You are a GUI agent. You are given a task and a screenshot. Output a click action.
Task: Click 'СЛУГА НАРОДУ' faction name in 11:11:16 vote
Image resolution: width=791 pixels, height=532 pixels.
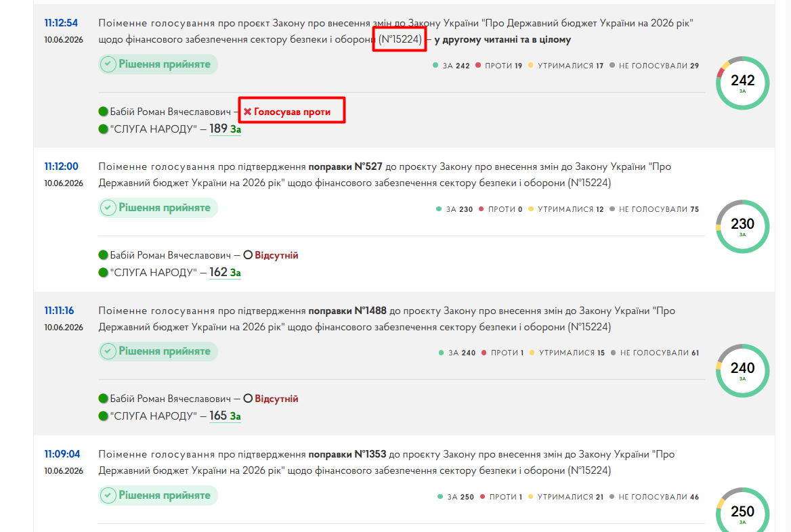point(153,416)
